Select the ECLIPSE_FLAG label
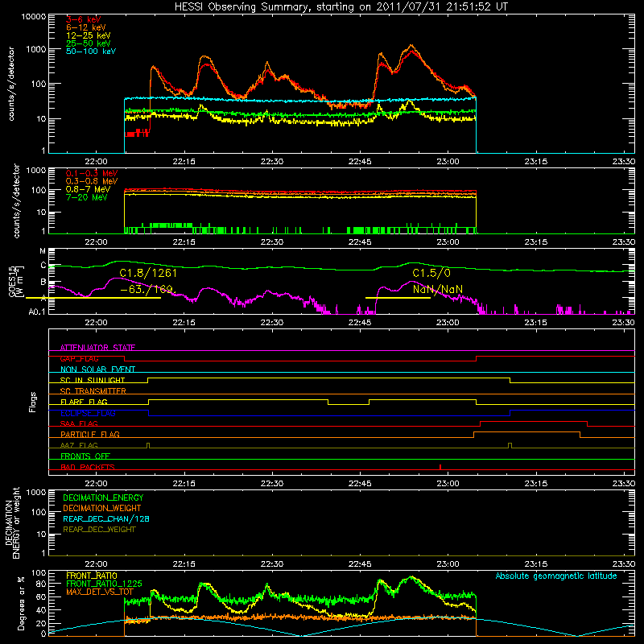The image size is (644, 644). point(88,413)
